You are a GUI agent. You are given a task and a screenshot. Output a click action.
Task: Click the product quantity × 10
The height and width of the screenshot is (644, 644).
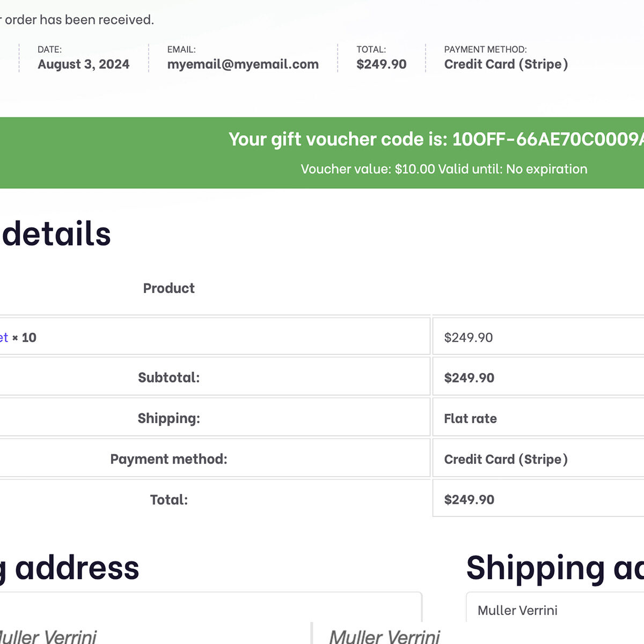point(25,338)
